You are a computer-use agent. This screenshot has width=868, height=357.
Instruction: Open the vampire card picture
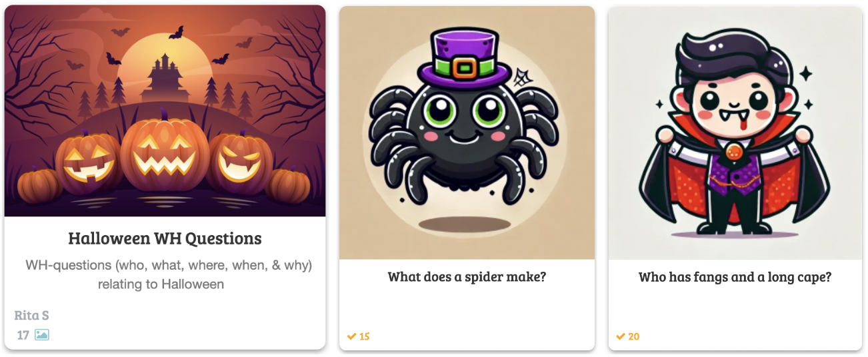point(735,133)
